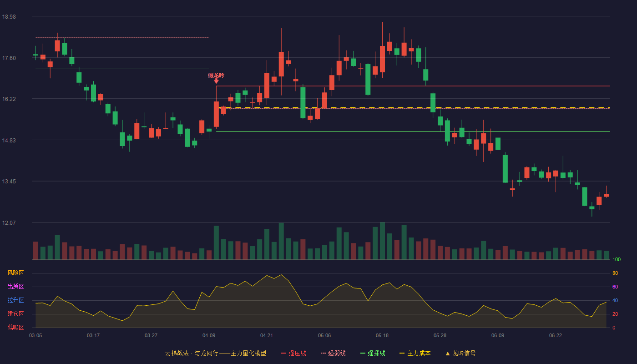
Task: Click the 04-21 date label
Action: tap(267, 335)
